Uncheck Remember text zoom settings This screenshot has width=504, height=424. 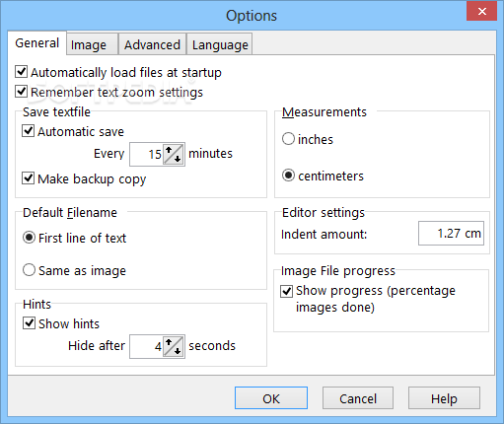tap(22, 92)
